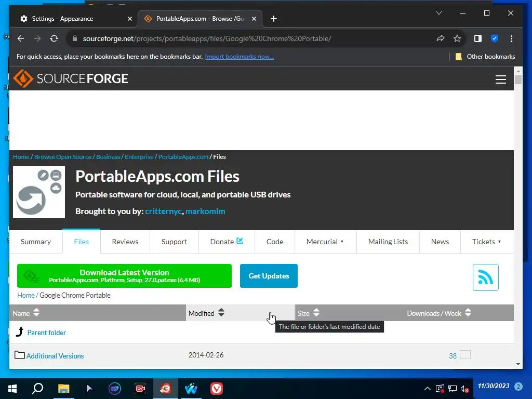The width and height of the screenshot is (532, 399).
Task: Open the News tab
Action: point(440,242)
